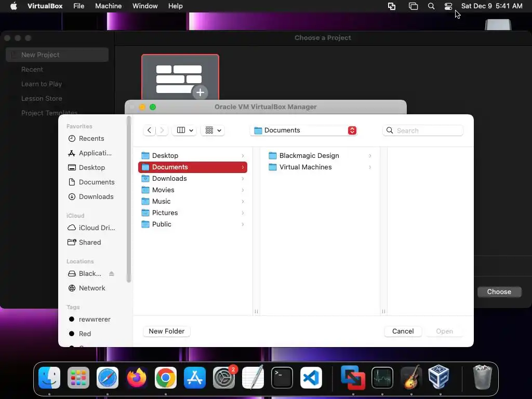Launch Firefox from the Dock
Image resolution: width=532 pixels, height=399 pixels.
137,378
